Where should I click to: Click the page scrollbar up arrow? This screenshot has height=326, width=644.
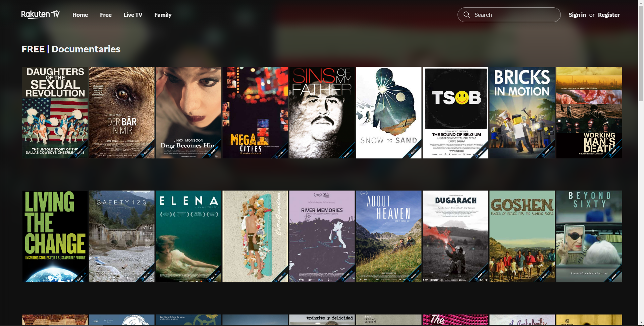click(x=641, y=3)
